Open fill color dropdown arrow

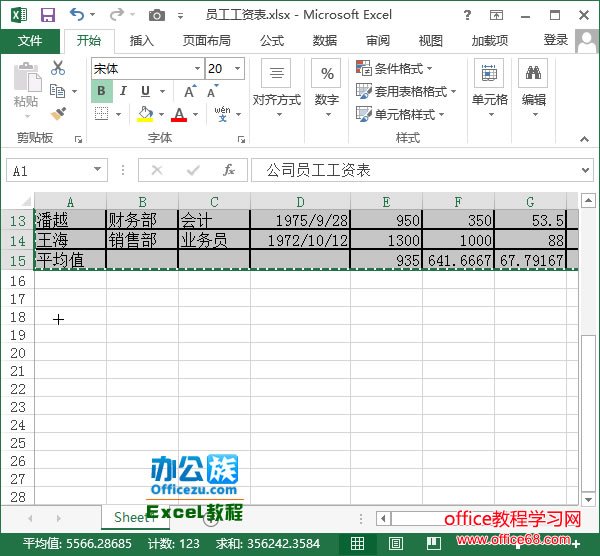click(161, 114)
